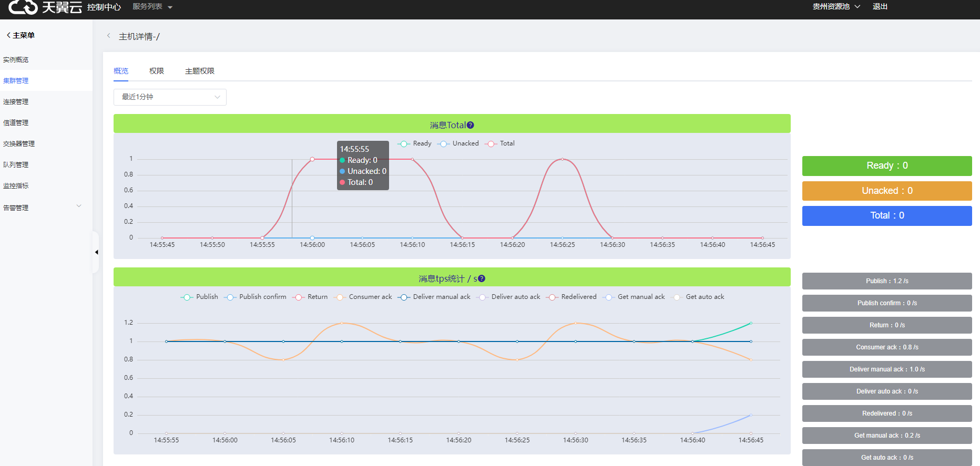Open the 贵州资源池 resource pool dropdown

(836, 7)
